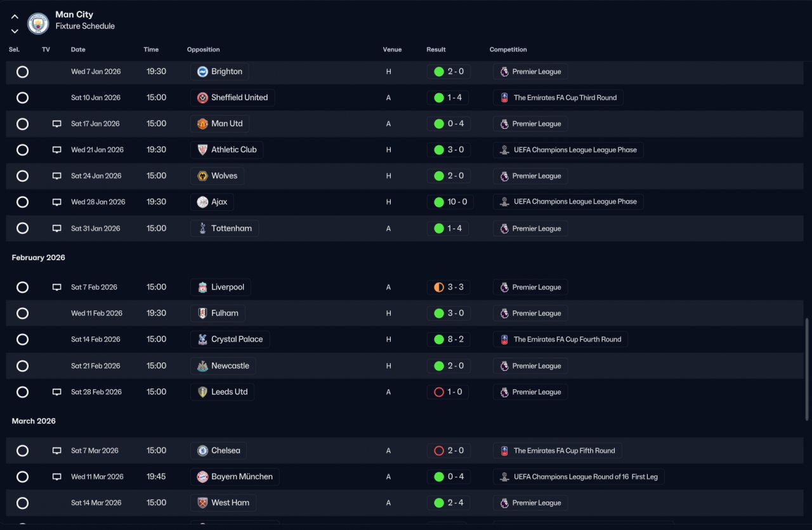Click the green win indicator for Ajax 10-0
The height and width of the screenshot is (530, 812).
point(439,202)
